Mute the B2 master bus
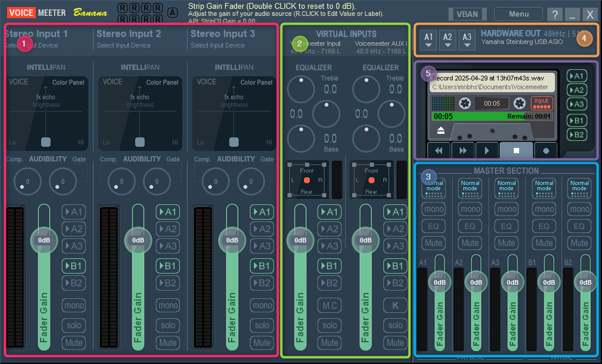Viewport: 602px width, 364px height. pyautogui.click(x=579, y=243)
